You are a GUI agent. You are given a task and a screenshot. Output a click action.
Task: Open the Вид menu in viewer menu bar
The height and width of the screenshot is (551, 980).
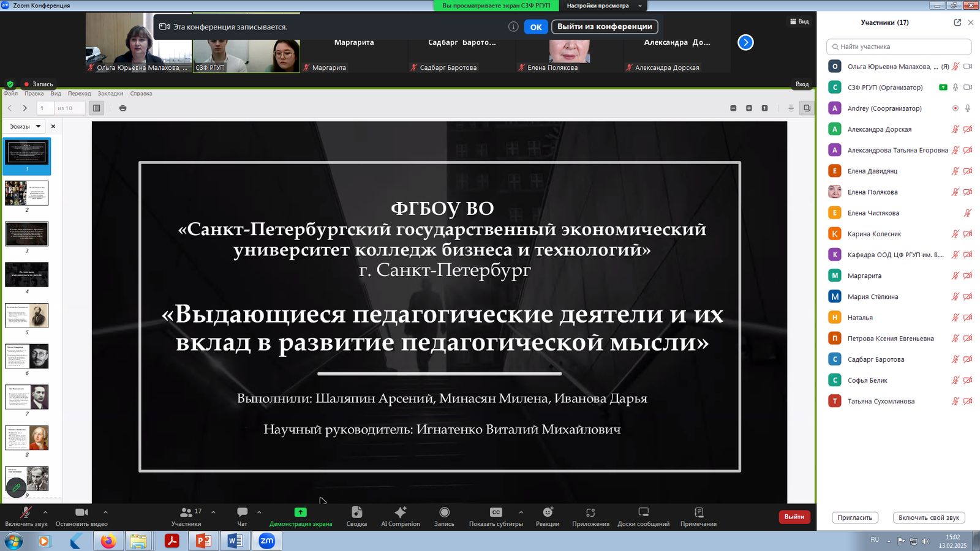[x=56, y=94]
